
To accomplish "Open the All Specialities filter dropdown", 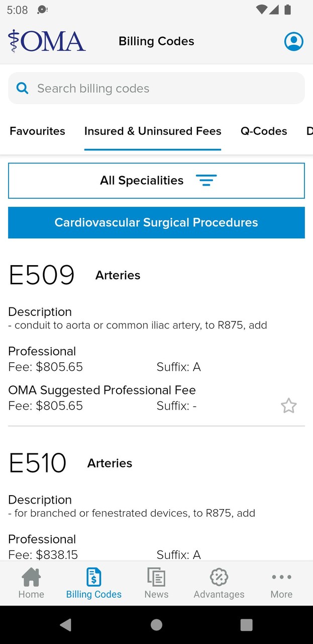I will 156,181.
